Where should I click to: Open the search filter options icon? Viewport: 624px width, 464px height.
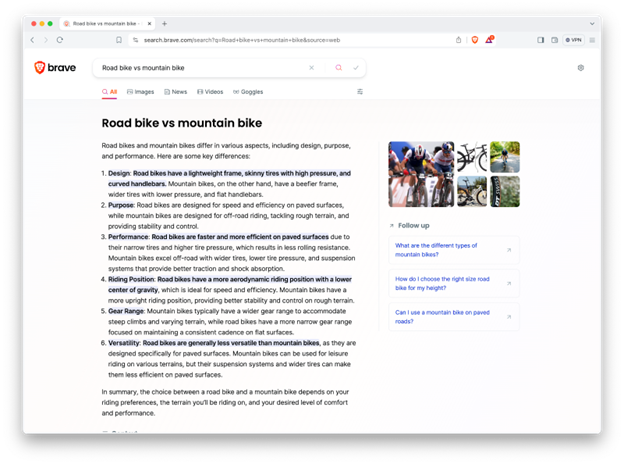click(x=360, y=91)
